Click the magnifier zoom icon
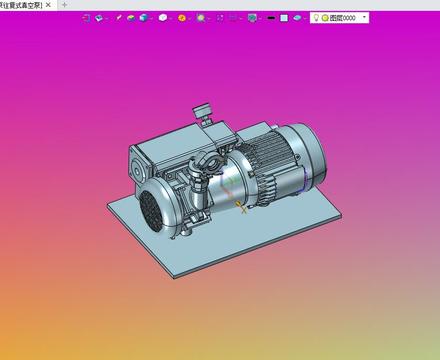 (x=201, y=18)
